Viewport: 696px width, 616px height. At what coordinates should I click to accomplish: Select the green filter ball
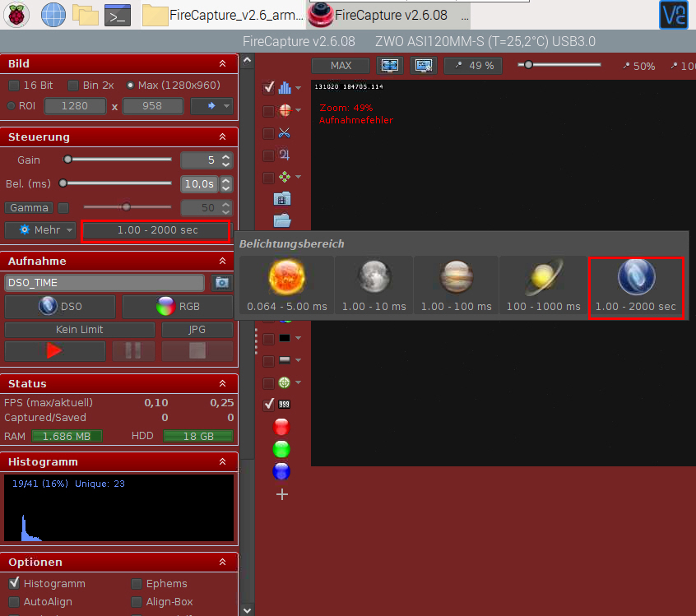click(281, 449)
